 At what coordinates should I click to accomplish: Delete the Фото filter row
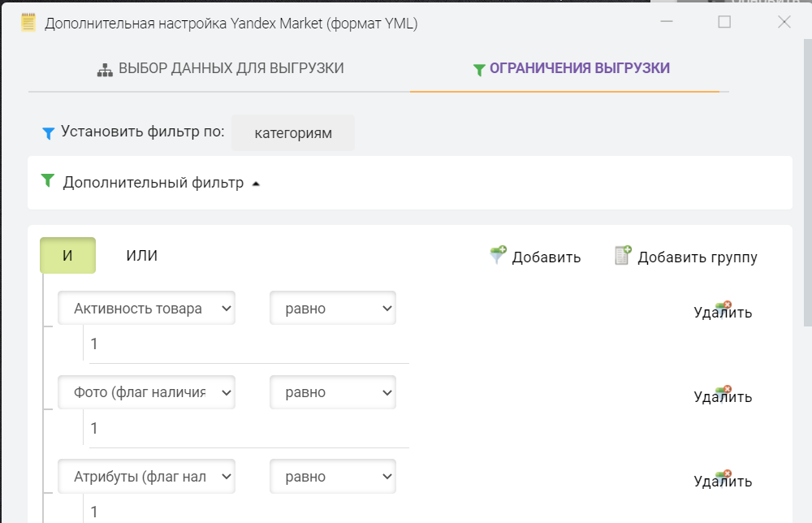tap(723, 396)
